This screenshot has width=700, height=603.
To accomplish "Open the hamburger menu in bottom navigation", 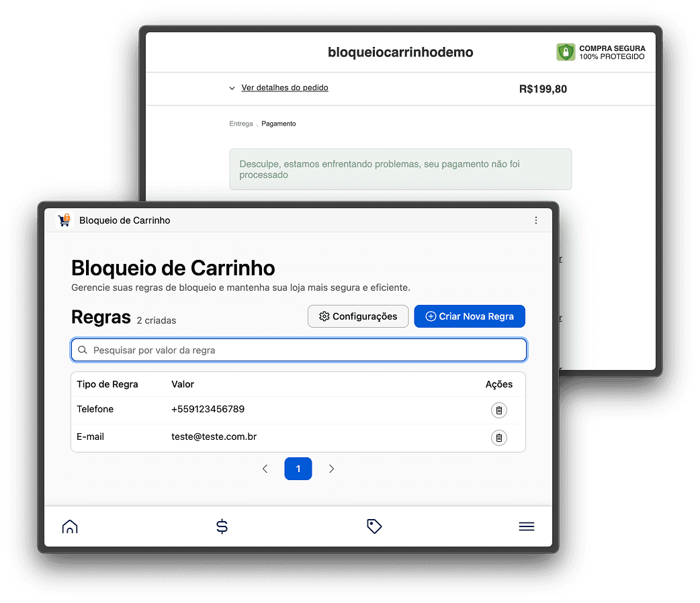I will click(x=527, y=526).
